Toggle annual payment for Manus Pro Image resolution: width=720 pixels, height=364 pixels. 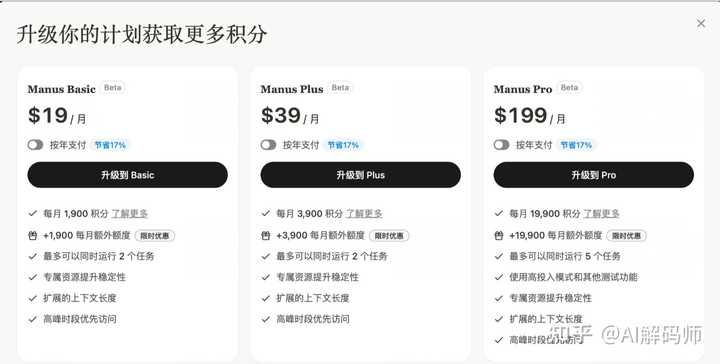pyautogui.click(x=502, y=145)
